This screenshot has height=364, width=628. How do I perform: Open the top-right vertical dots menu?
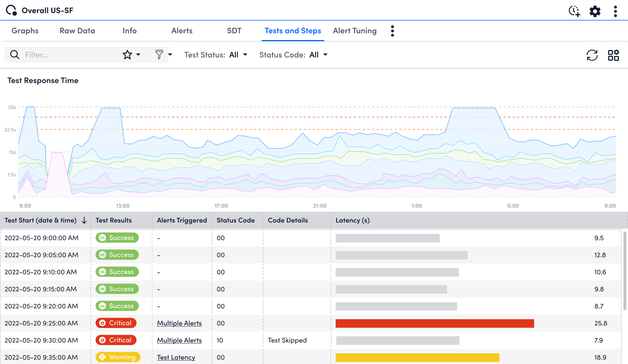(x=615, y=11)
